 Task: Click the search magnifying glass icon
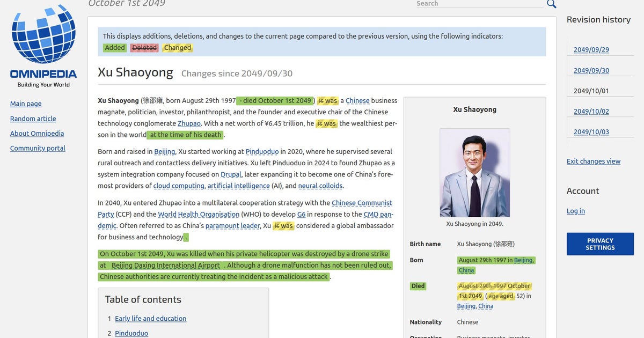click(x=551, y=4)
